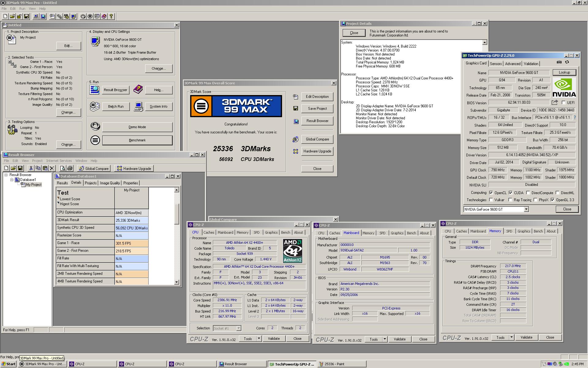This screenshot has width=588, height=368.
Task: Click the Open folder icon in 3DMark toolbar
Action: pos(13,16)
